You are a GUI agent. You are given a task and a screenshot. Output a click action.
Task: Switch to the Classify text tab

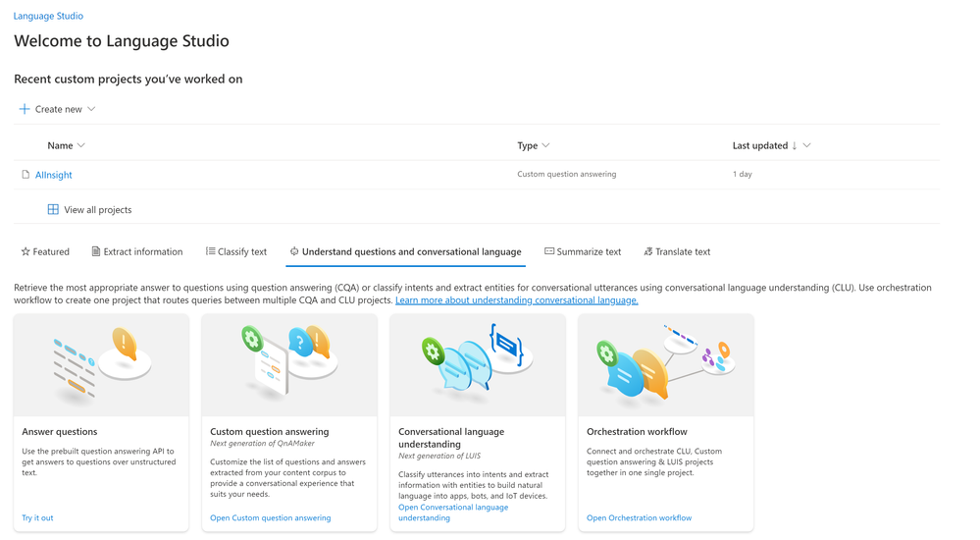(236, 251)
